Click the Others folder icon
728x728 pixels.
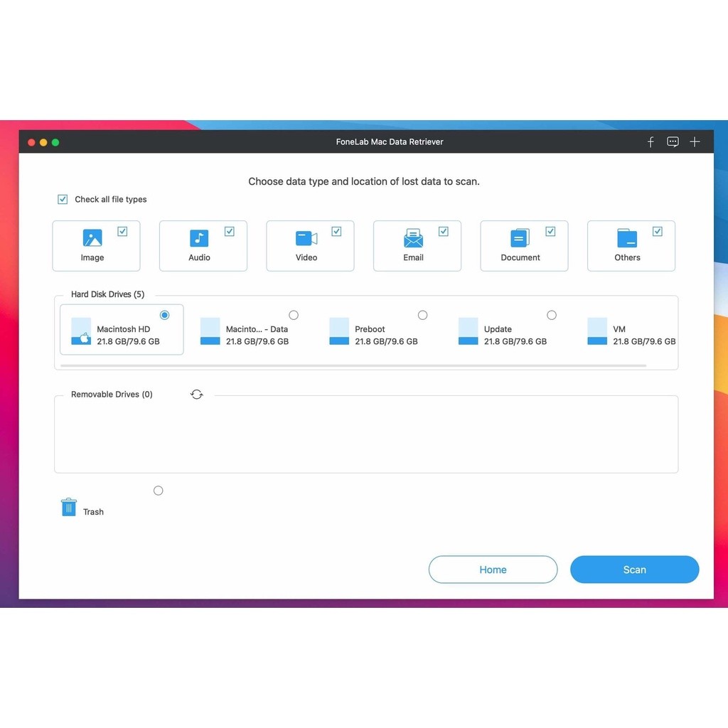coord(627,238)
